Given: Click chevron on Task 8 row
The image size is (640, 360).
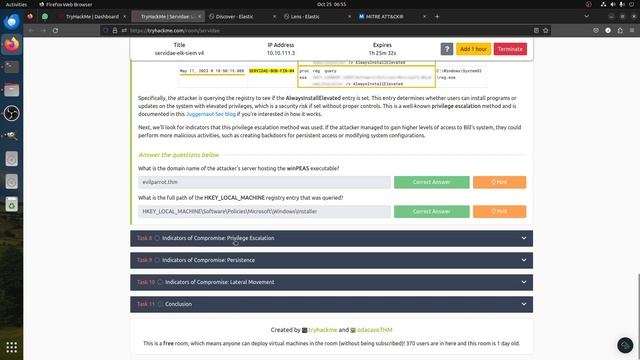Looking at the screenshot, I should pos(524,238).
